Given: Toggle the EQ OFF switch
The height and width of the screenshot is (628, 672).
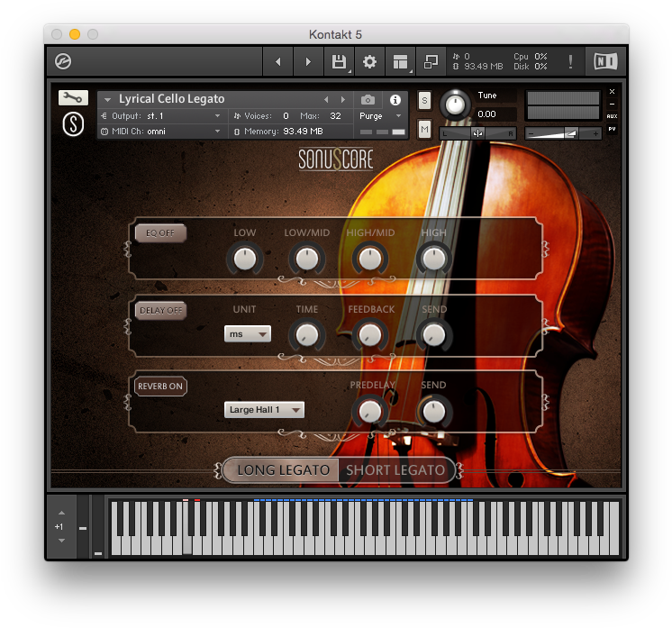Looking at the screenshot, I should [x=160, y=233].
